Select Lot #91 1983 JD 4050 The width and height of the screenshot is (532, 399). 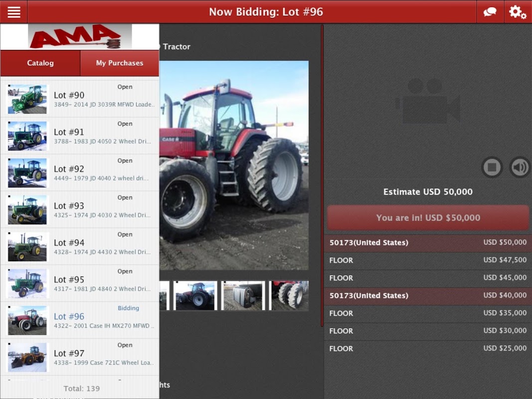point(80,136)
